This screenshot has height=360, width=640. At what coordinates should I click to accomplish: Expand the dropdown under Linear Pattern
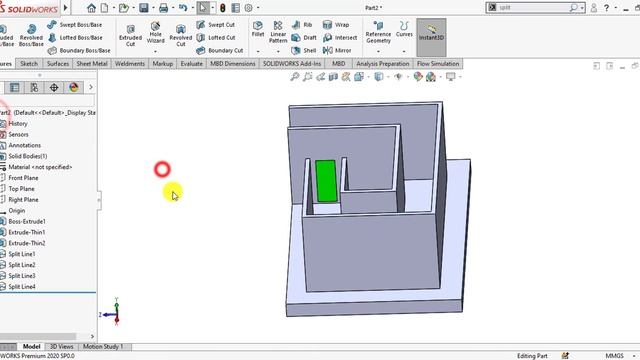(x=278, y=52)
